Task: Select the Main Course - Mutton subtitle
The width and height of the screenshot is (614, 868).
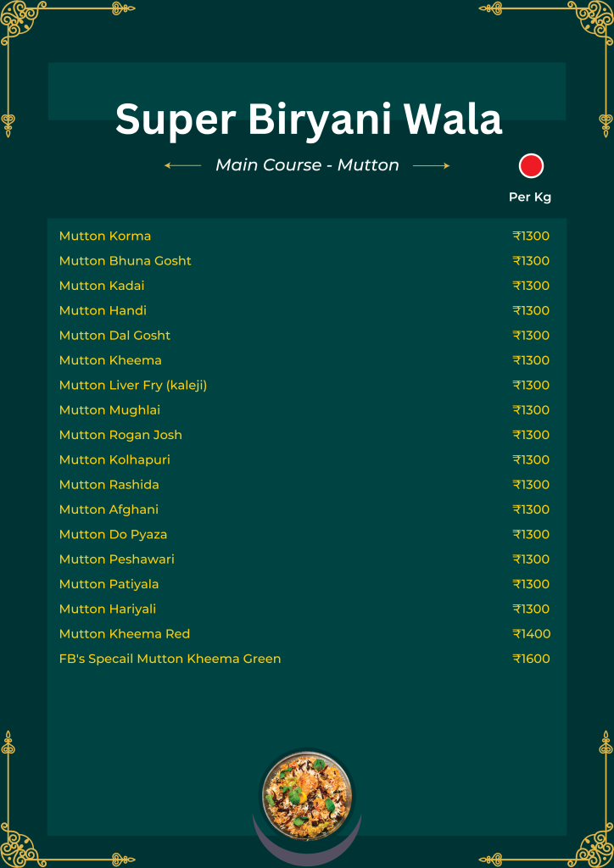Action: coord(307,165)
